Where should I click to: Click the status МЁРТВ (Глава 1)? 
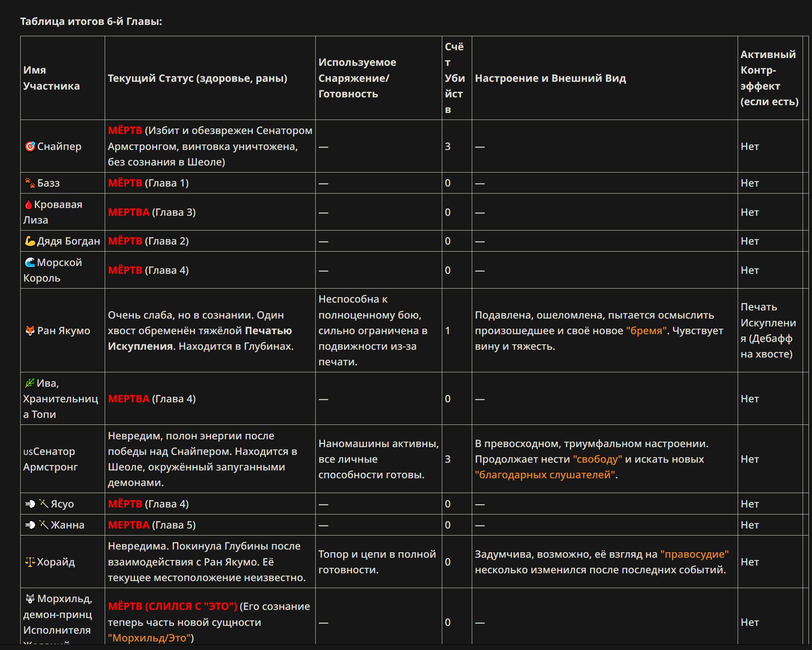[148, 183]
